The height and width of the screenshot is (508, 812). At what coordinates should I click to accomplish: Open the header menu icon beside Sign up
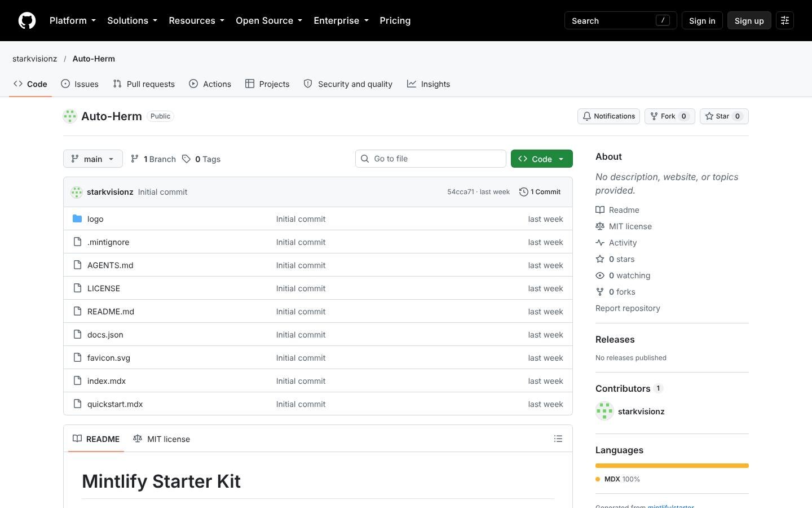(785, 20)
